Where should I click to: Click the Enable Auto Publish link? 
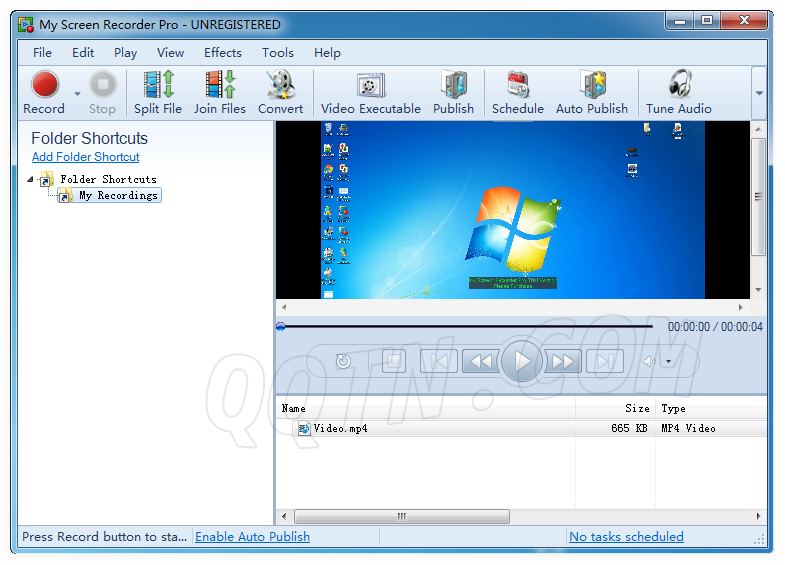252,537
